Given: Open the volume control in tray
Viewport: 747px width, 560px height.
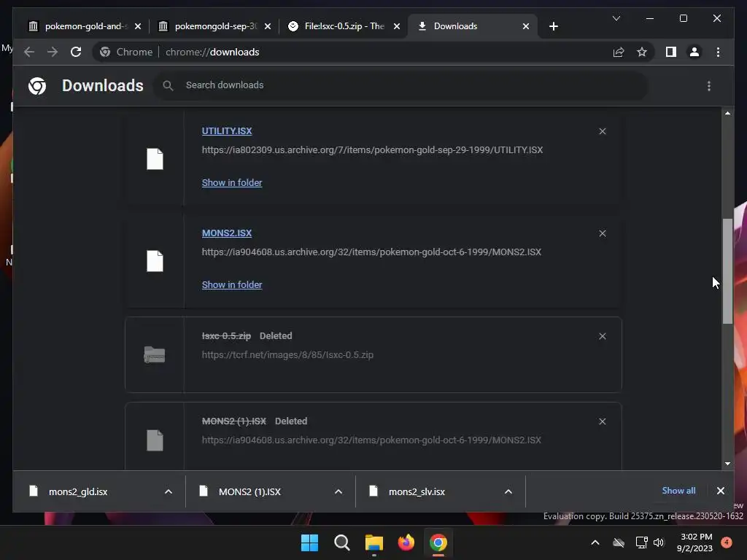Looking at the screenshot, I should tap(659, 542).
